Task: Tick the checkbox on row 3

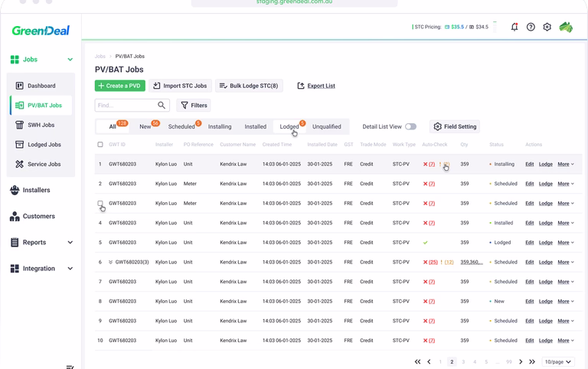Action: 100,204
